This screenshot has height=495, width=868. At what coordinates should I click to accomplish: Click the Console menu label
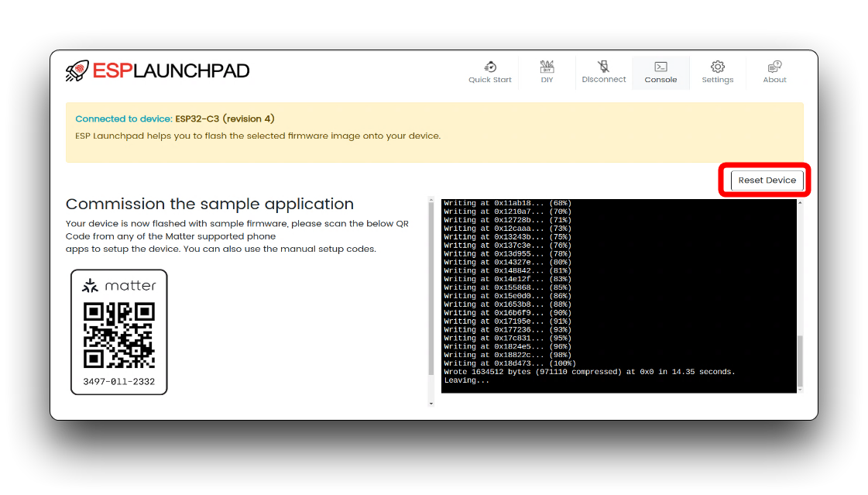(660, 80)
